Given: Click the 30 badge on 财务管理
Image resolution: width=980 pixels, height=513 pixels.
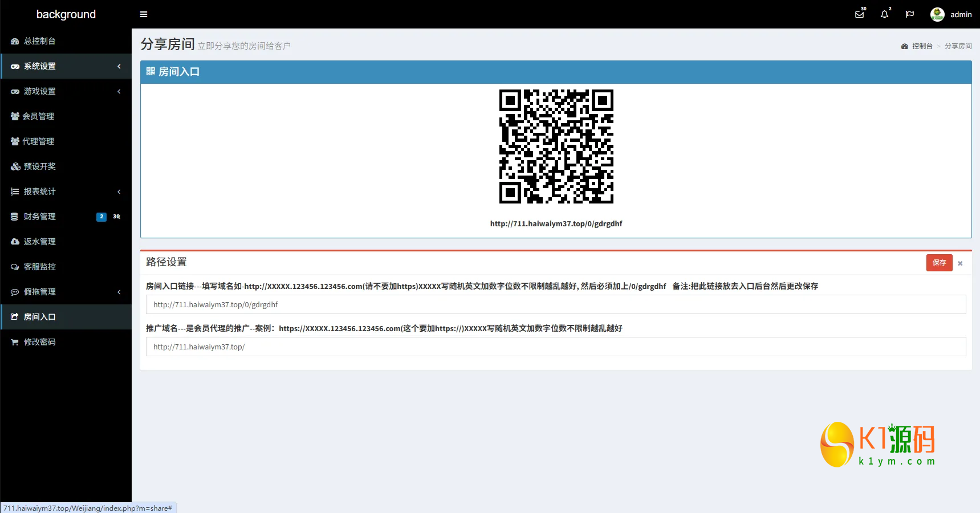Looking at the screenshot, I should coord(116,217).
